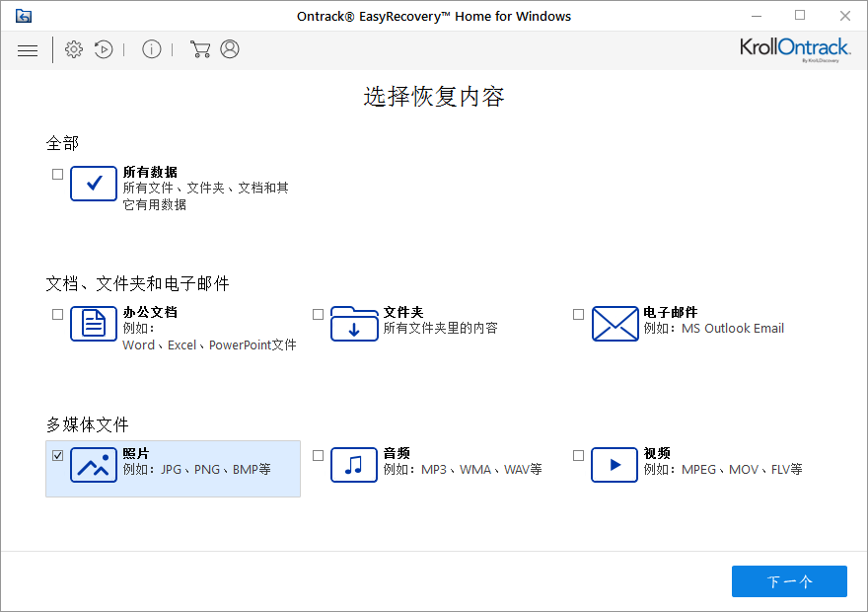
Task: Open the shopping cart icon
Action: point(199,48)
